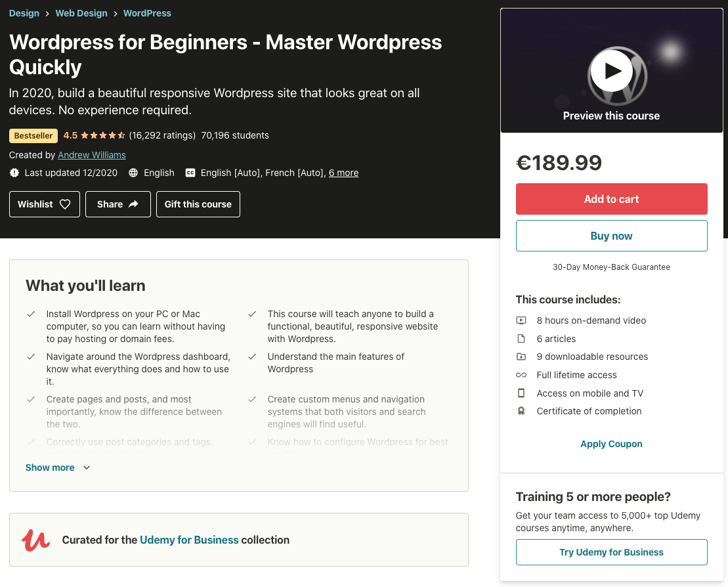Screen dimensions: 728x587
Task: Click This course includes heading
Action: [x=568, y=299]
